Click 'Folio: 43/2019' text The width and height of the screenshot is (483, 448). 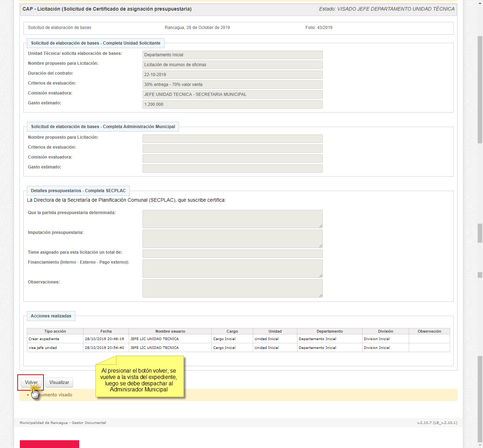(319, 28)
